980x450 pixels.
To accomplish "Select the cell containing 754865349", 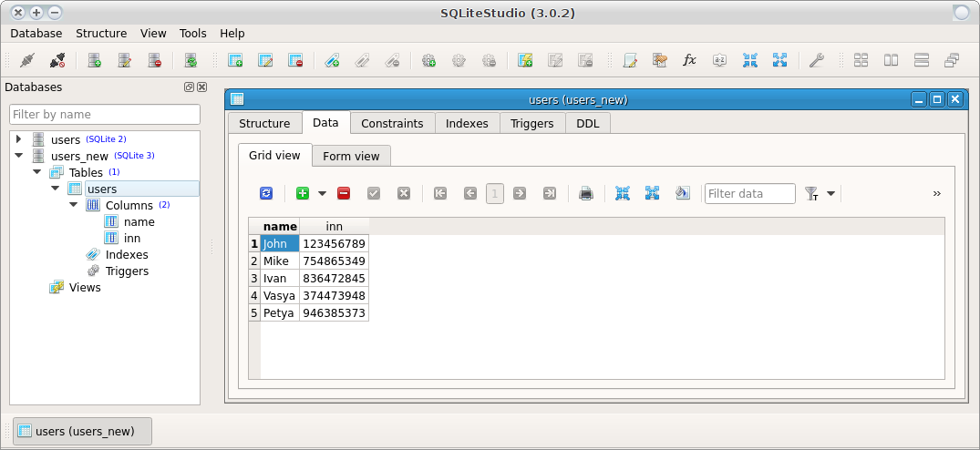I will (x=335, y=261).
